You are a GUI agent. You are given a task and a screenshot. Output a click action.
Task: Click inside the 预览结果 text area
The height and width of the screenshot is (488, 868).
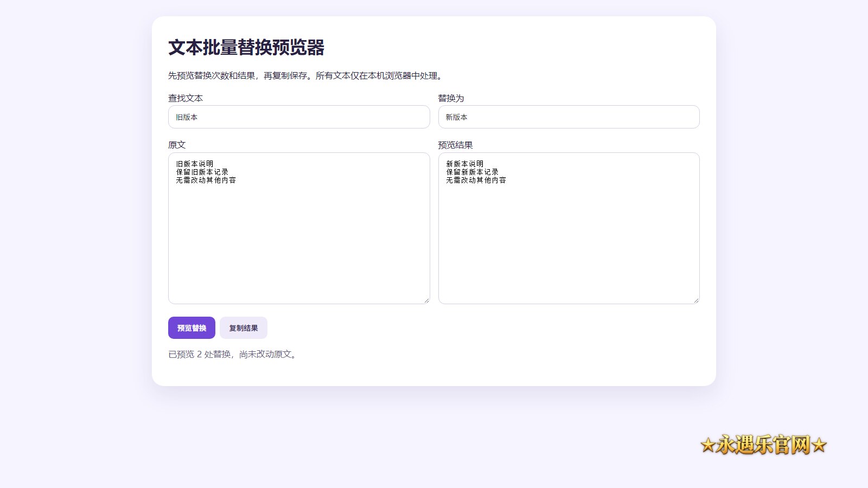click(569, 228)
